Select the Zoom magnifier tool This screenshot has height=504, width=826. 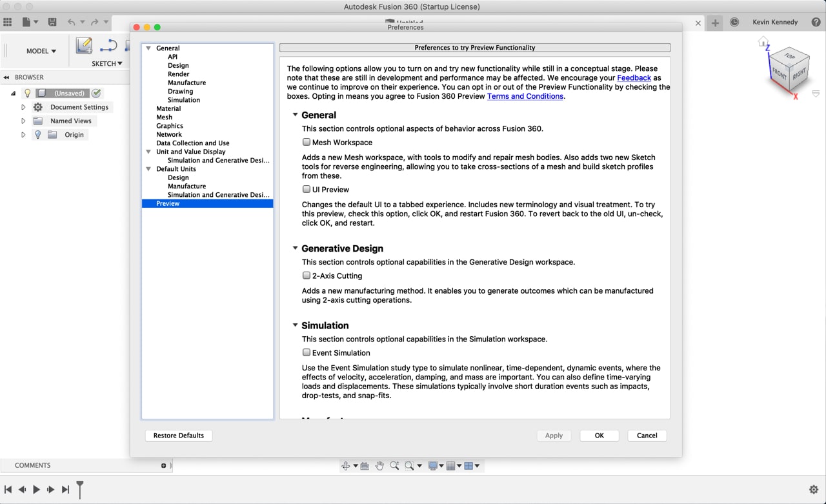[x=394, y=466]
